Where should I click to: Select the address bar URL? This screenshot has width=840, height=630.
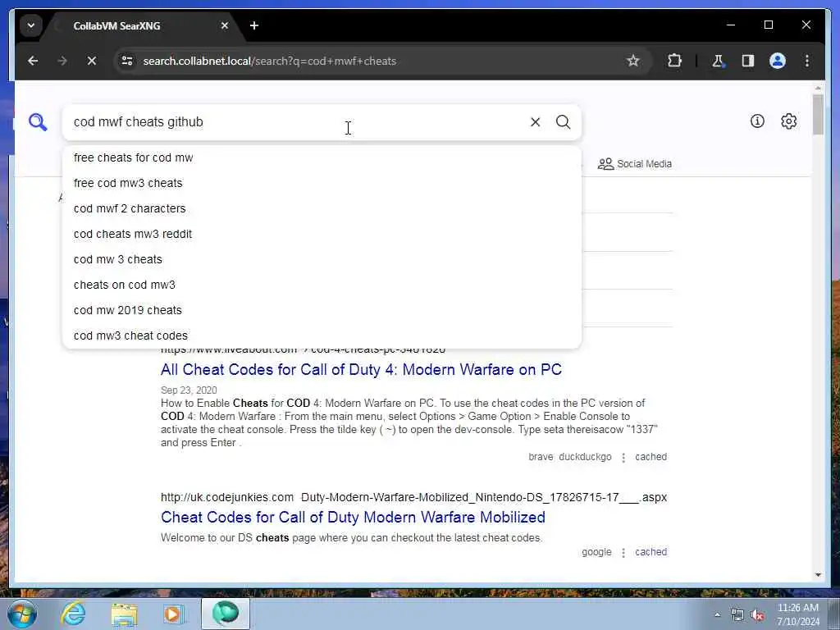[269, 61]
